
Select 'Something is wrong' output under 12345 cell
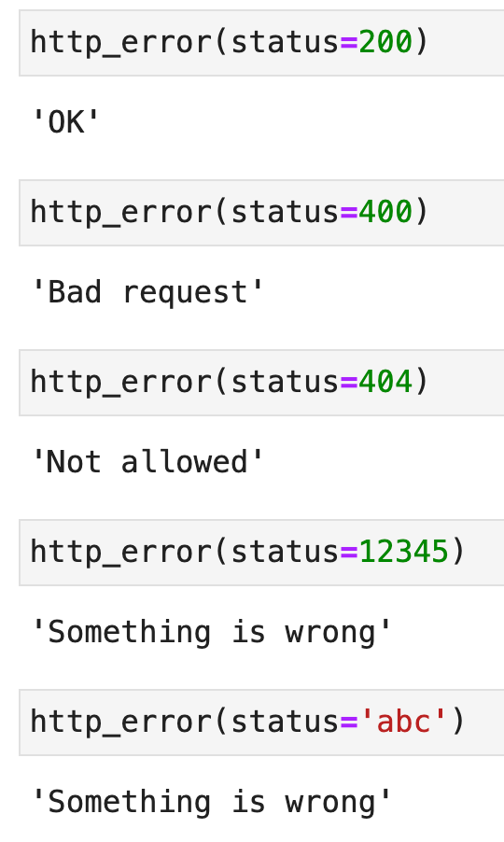[212, 633]
